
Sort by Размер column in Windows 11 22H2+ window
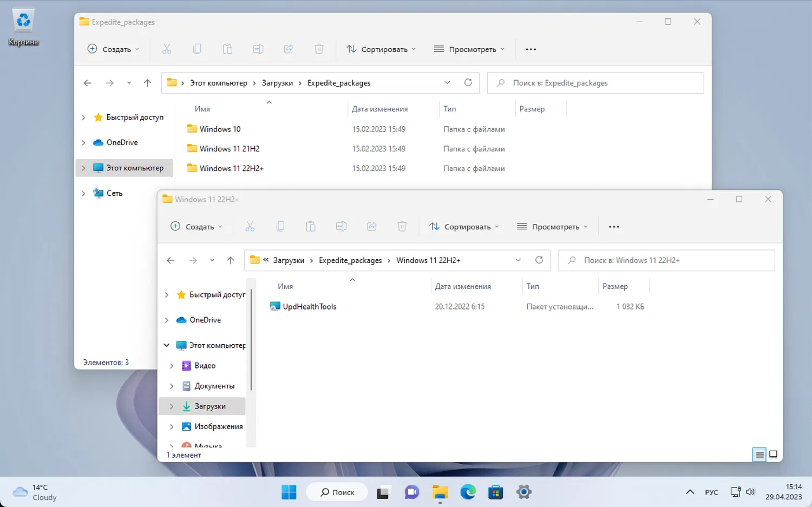(615, 286)
